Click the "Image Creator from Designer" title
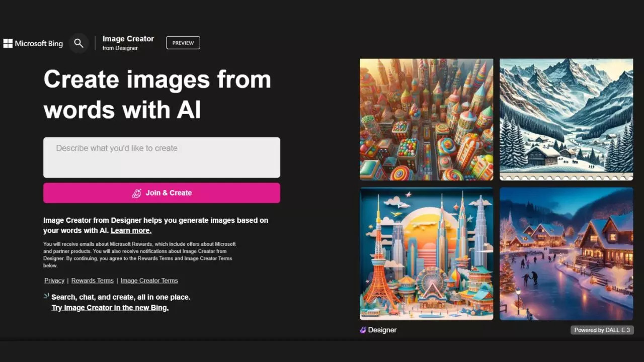644x362 pixels. tap(128, 42)
